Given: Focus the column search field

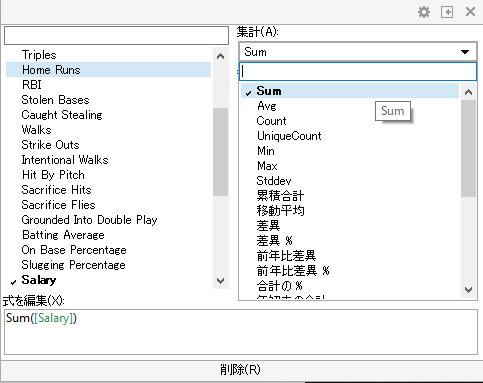Looking at the screenshot, I should click(116, 36).
